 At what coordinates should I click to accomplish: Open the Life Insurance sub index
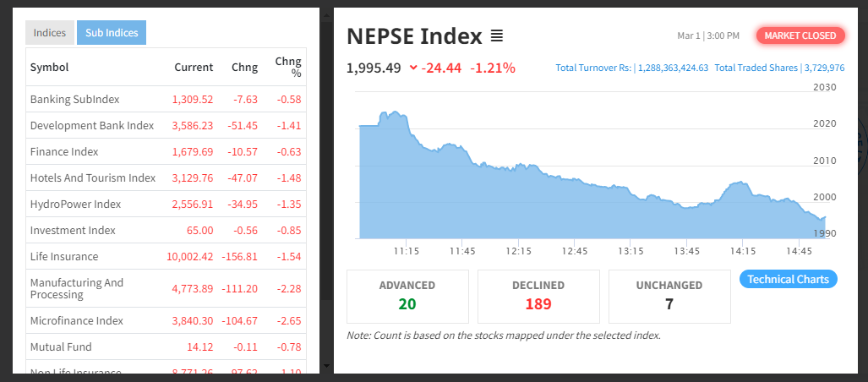coord(63,257)
